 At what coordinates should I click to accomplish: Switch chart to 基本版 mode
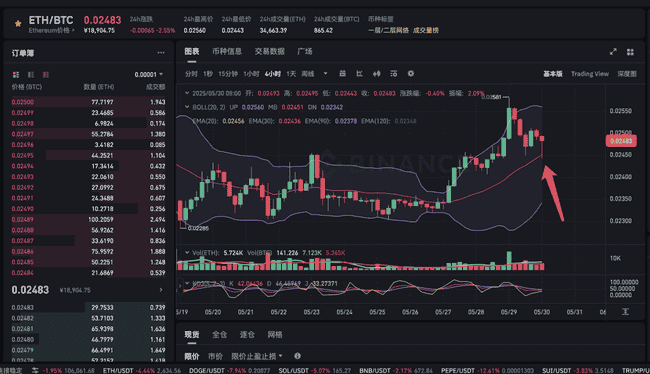point(553,74)
